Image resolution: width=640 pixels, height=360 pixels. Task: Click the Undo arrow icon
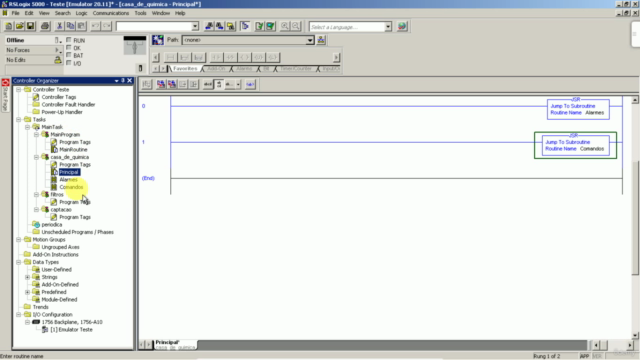tap(95, 26)
